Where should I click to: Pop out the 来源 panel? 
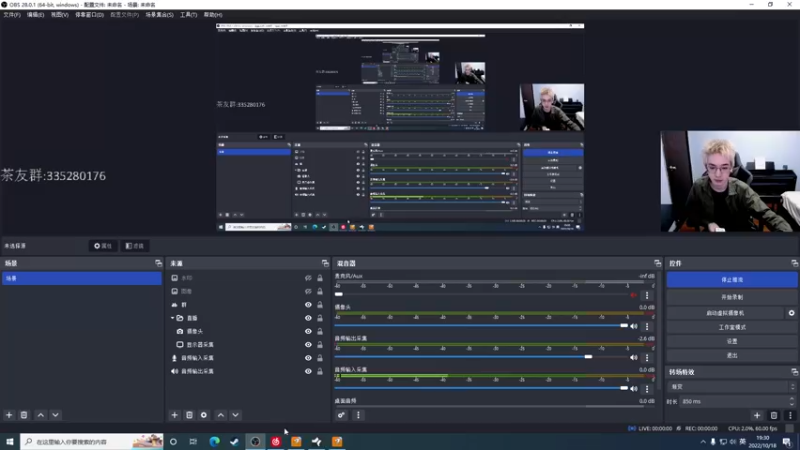[x=325, y=263]
